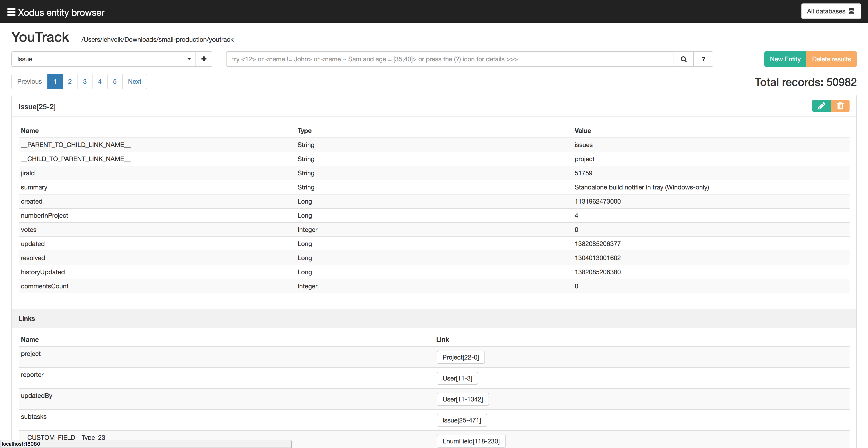Click the magnifier search icon
The height and width of the screenshot is (448, 868).
pyautogui.click(x=683, y=59)
